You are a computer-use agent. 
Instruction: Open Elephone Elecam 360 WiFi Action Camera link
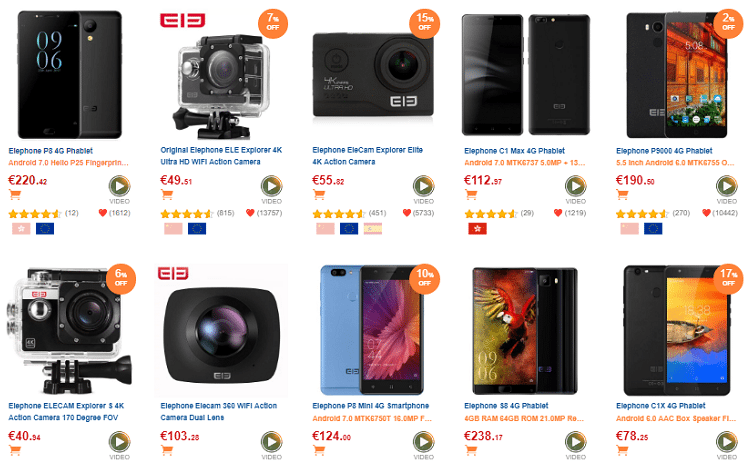pyautogui.click(x=218, y=412)
